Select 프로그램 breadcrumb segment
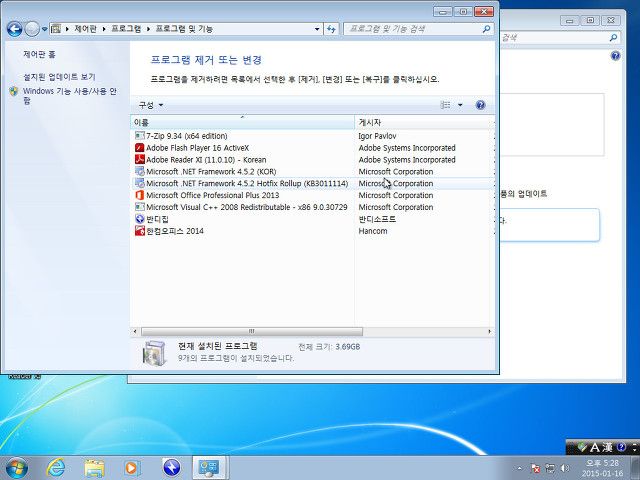The width and height of the screenshot is (640, 480). 126,29
